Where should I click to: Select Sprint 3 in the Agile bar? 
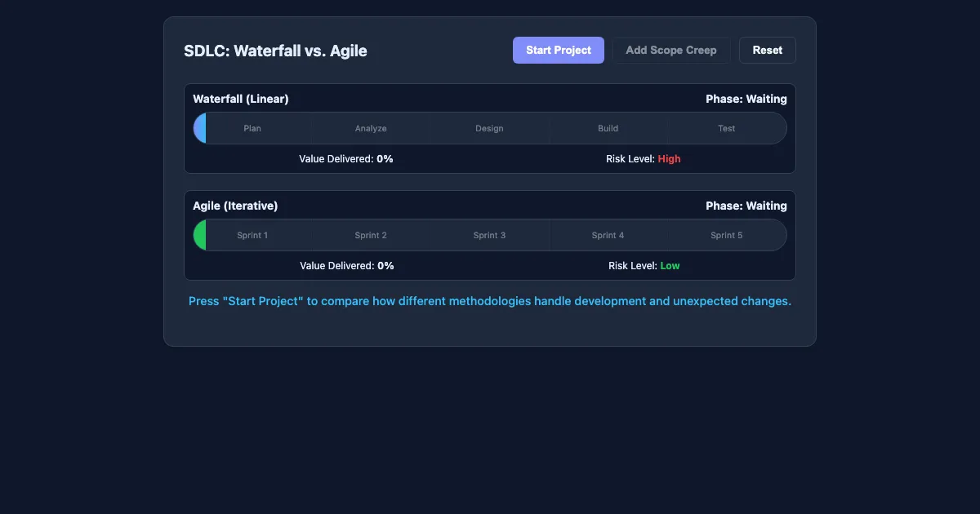pyautogui.click(x=489, y=235)
